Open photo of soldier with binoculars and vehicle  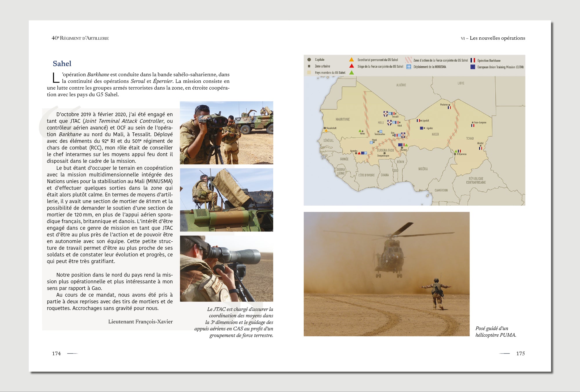point(226,133)
